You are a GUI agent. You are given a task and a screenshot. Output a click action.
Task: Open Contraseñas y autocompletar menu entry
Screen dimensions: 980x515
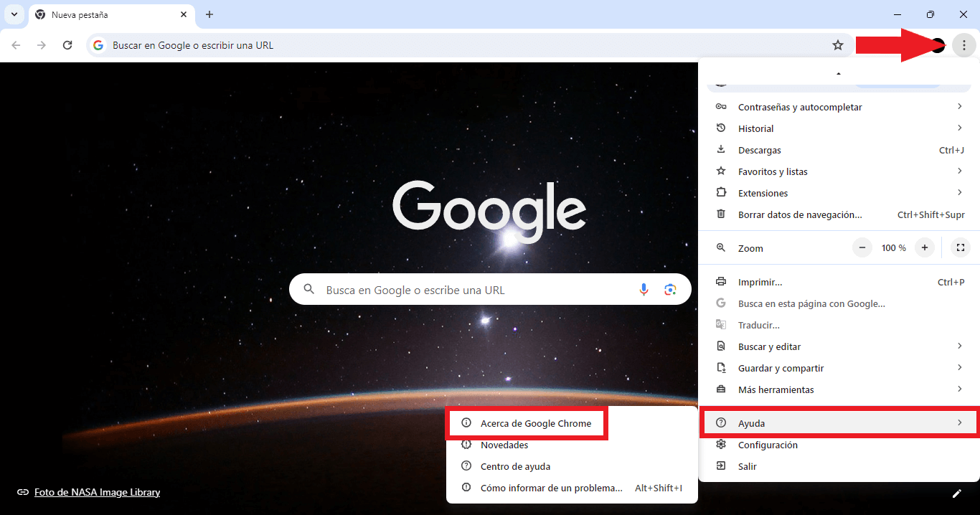click(839, 107)
